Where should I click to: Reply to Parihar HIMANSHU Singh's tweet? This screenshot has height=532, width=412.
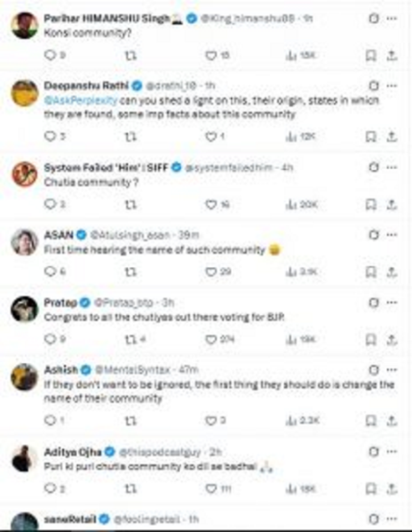(x=50, y=55)
